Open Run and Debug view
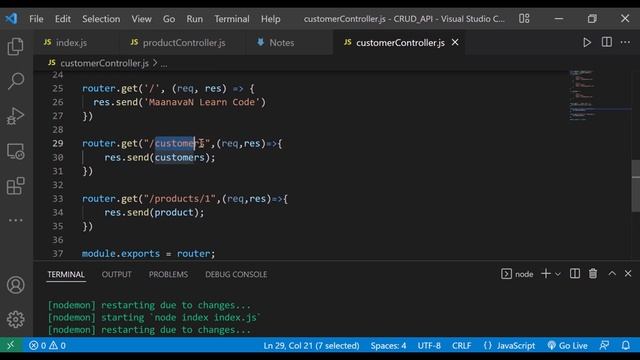Viewport: 640px width, 360px height. [16, 116]
